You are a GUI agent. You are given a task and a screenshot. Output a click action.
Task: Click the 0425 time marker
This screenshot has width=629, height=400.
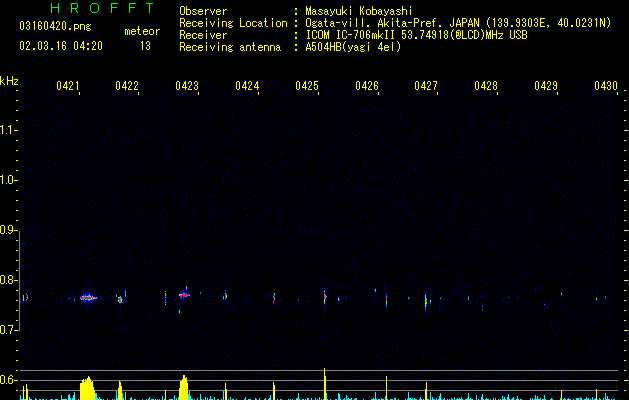pos(307,86)
